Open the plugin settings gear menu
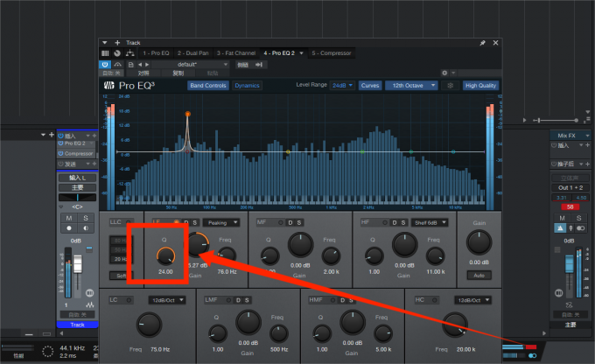The width and height of the screenshot is (595, 364). coord(444,73)
